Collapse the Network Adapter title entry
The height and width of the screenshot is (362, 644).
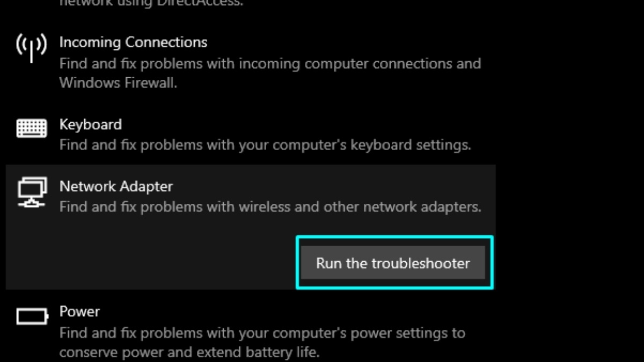point(116,187)
